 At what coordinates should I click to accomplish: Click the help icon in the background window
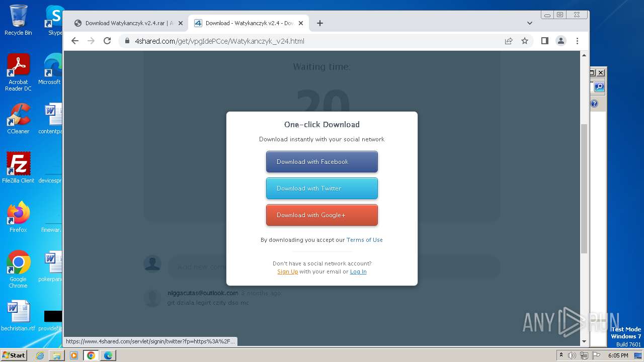[x=594, y=104]
